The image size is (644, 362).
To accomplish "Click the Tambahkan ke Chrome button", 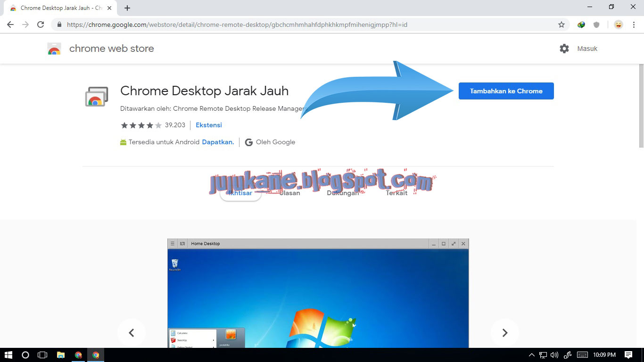I will click(x=506, y=91).
